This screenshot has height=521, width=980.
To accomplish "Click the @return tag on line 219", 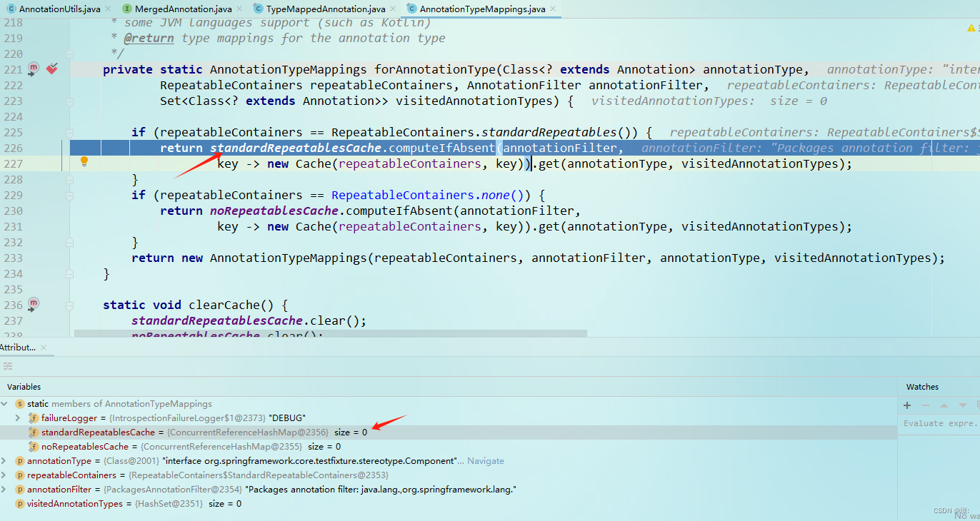I will click(149, 38).
